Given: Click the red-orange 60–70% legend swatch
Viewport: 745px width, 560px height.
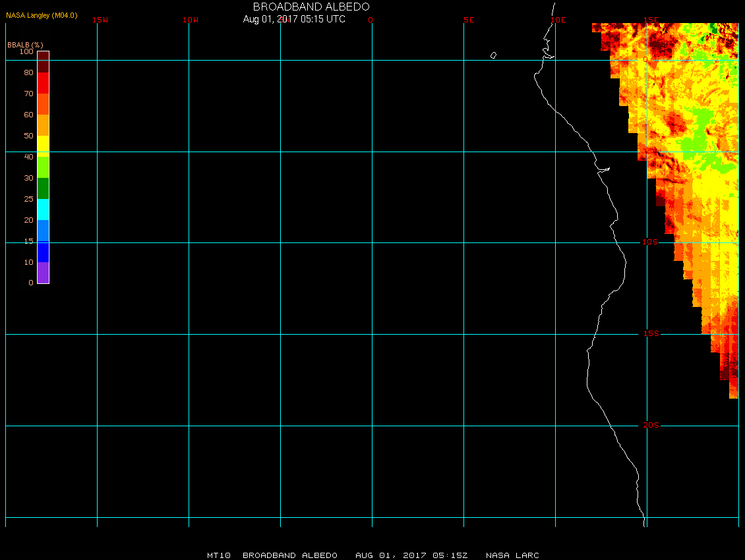Looking at the screenshot, I should point(44,104).
